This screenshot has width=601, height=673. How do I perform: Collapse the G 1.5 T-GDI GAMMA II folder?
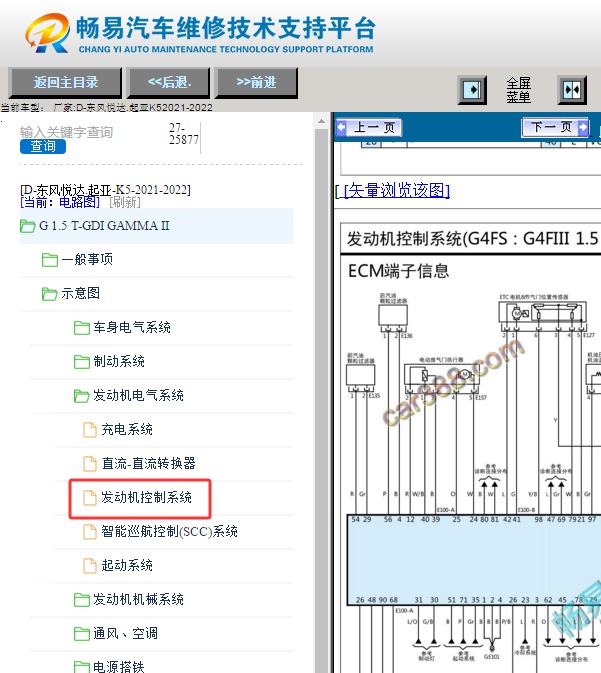[156, 226]
